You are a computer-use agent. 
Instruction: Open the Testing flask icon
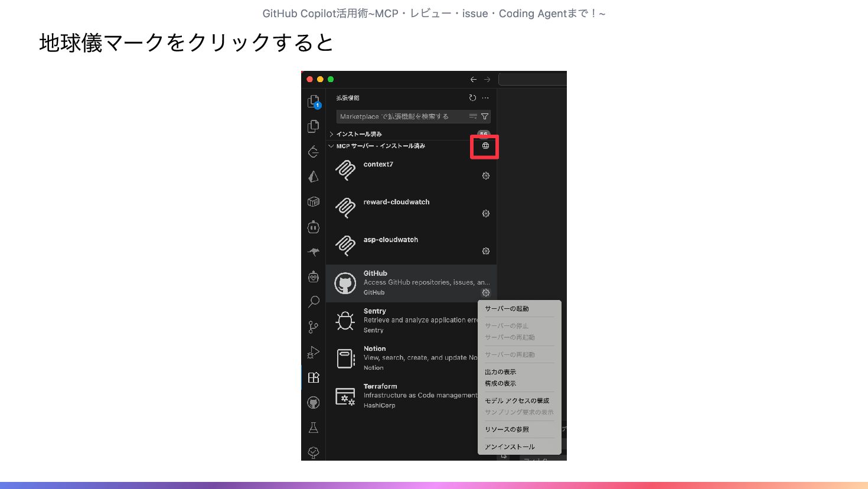point(314,428)
